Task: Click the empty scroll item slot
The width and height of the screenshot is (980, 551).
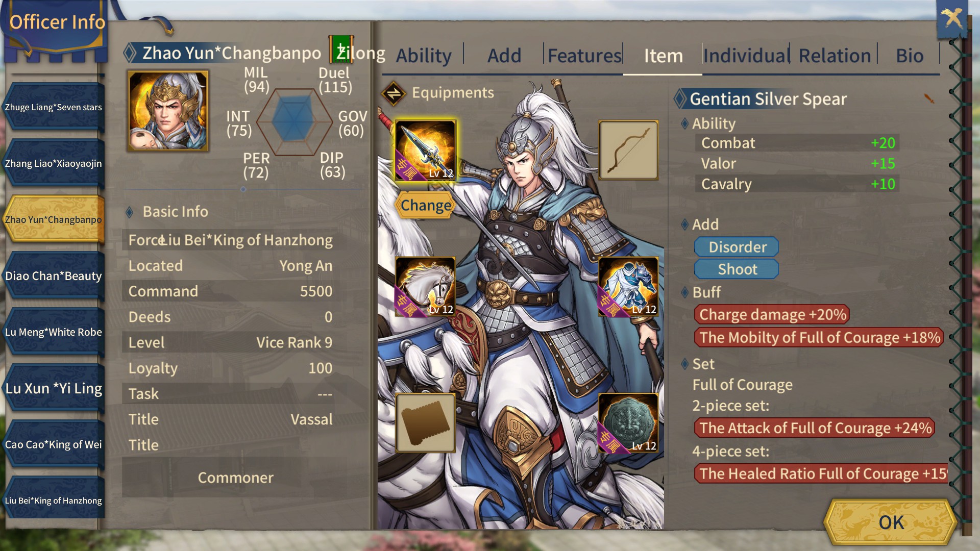Action: (425, 423)
